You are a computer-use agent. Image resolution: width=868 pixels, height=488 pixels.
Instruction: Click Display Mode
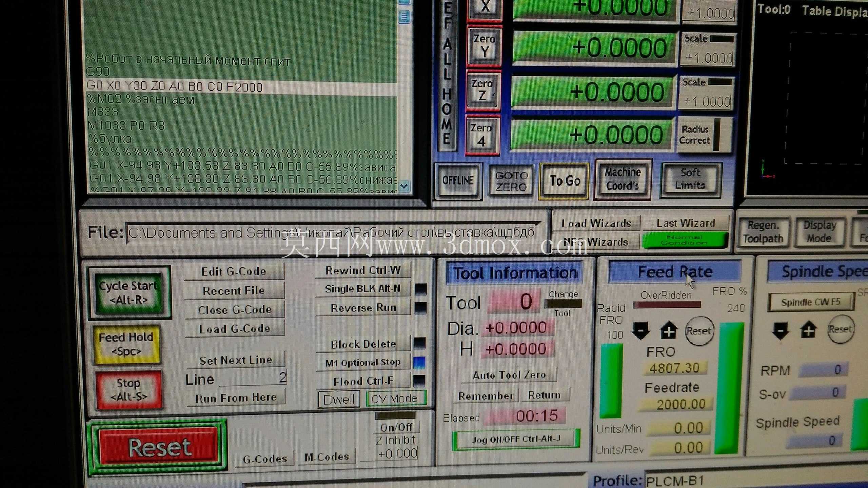[x=820, y=232]
